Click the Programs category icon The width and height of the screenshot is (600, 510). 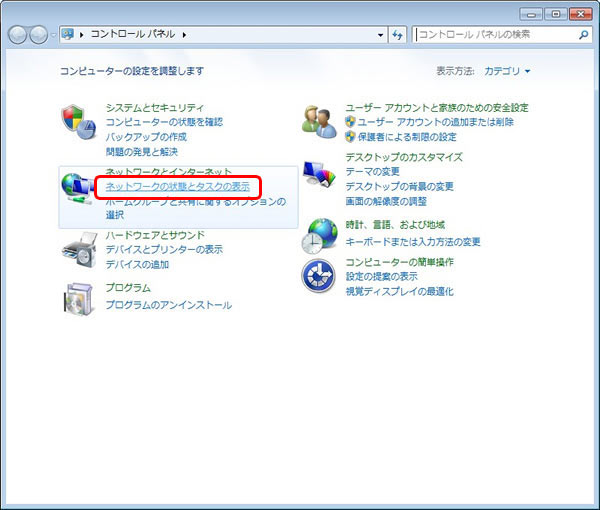pyautogui.click(x=78, y=297)
